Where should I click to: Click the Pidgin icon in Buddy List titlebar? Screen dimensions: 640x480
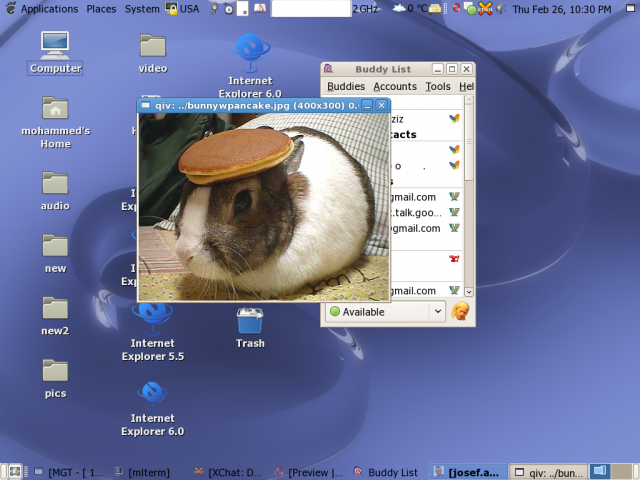[x=329, y=69]
